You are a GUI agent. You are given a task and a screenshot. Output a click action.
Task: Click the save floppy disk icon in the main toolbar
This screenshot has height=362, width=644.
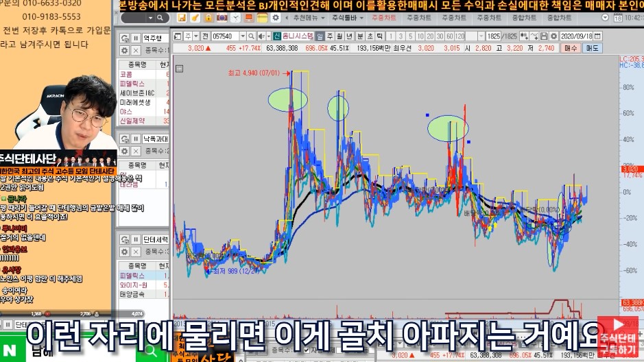point(182,18)
